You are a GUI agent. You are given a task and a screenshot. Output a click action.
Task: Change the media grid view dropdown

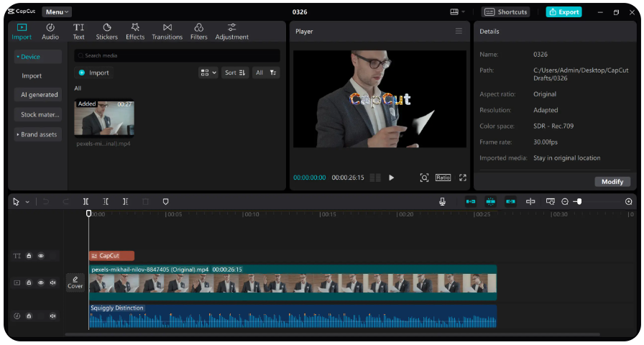click(208, 73)
